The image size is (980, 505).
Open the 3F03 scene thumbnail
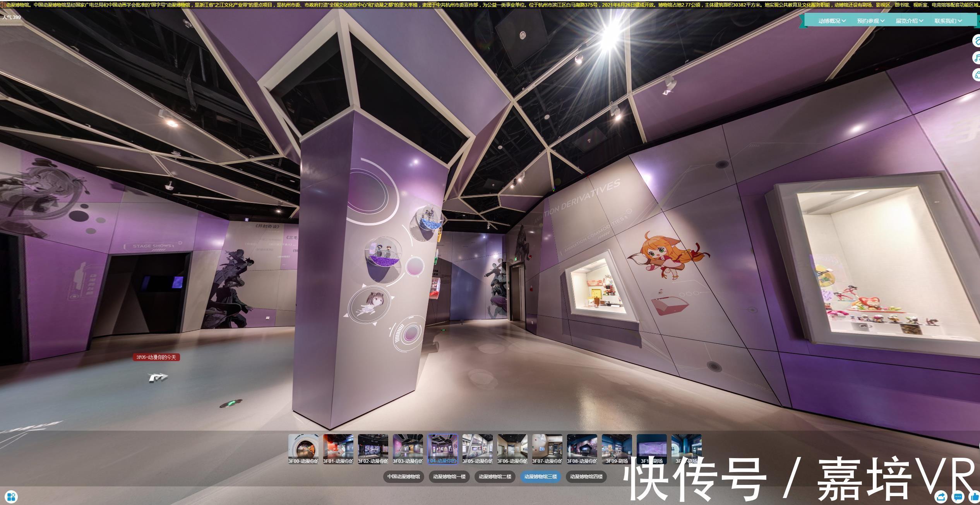(x=408, y=449)
